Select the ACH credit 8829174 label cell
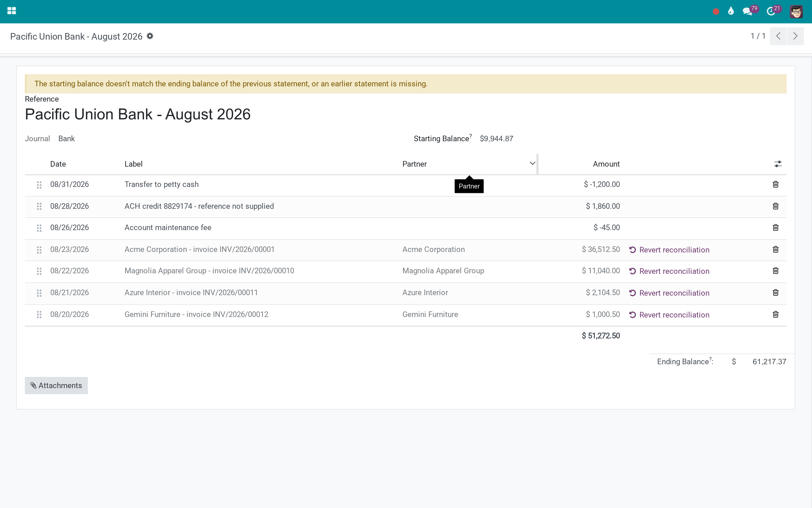The image size is (812, 508). [199, 206]
